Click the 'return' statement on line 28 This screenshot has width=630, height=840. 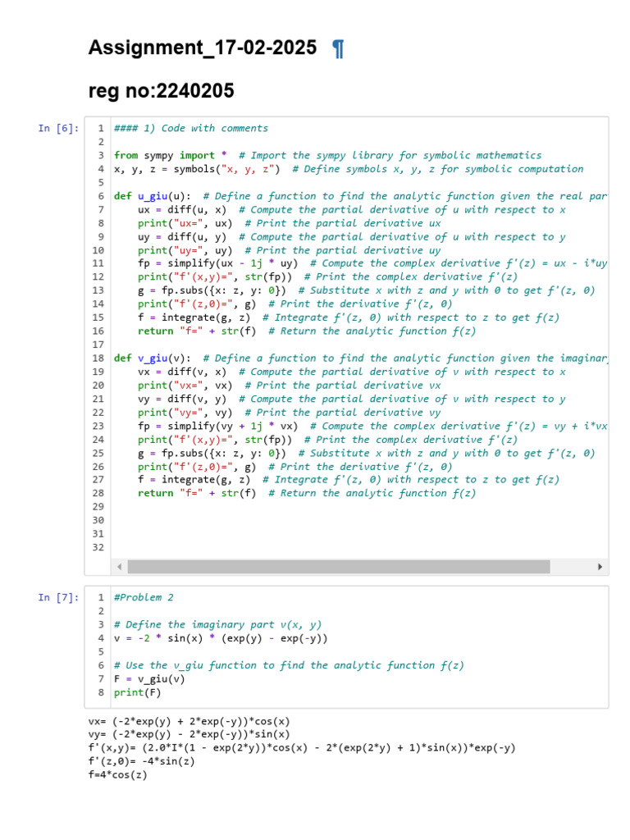[x=307, y=493]
